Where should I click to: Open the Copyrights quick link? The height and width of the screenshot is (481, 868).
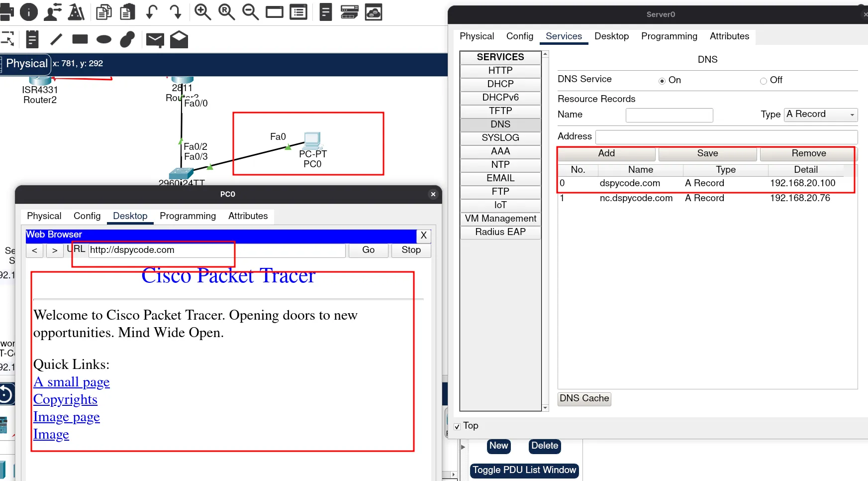65,399
